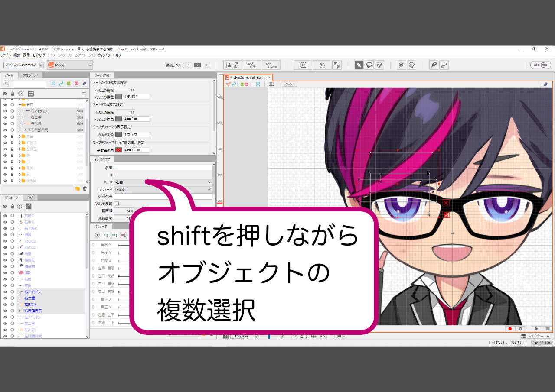This screenshot has height=392, width=555.
Task: Select the brush selection tool
Action: point(379,65)
